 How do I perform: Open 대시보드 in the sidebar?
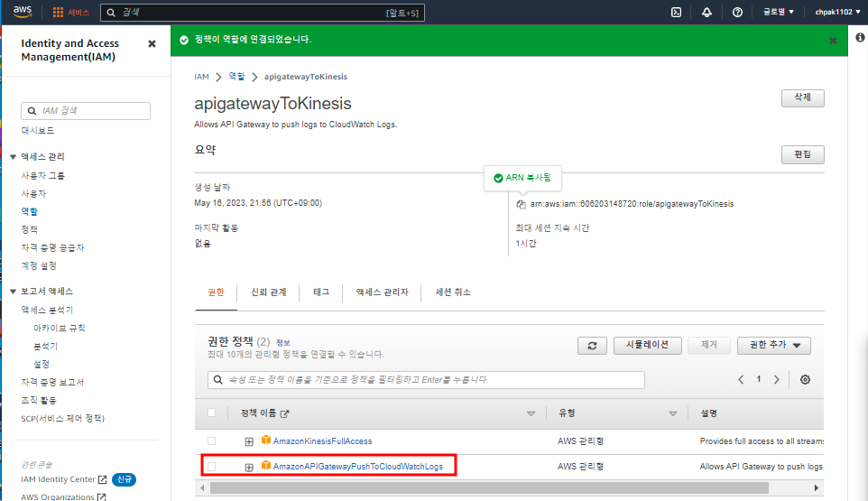[x=38, y=131]
